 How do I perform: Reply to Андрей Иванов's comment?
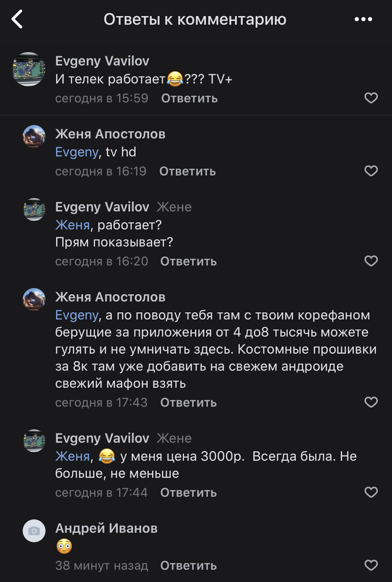pos(188,566)
